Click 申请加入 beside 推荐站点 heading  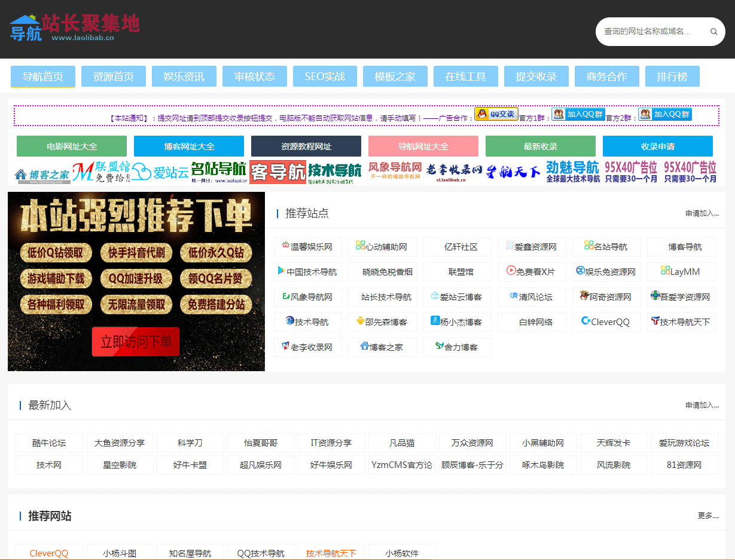tap(702, 213)
